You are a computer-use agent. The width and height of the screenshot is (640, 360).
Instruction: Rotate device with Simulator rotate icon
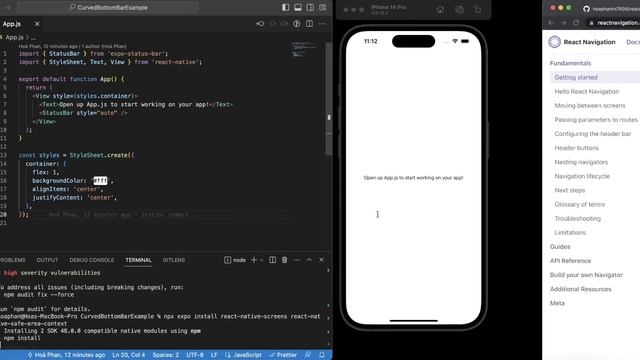point(478,10)
